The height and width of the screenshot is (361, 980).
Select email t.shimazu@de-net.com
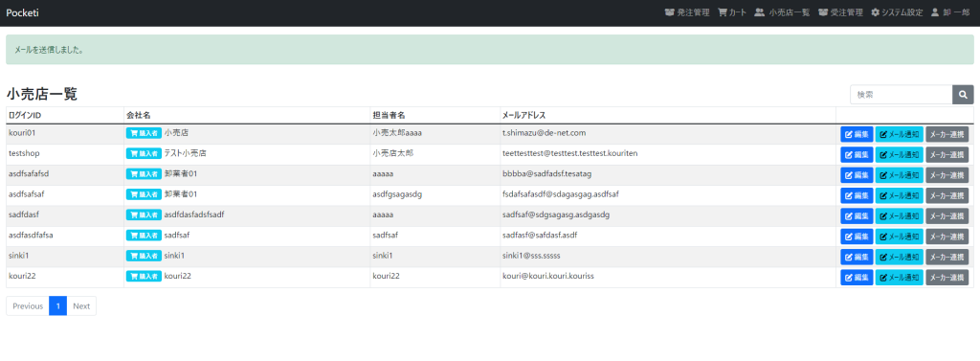coord(544,133)
